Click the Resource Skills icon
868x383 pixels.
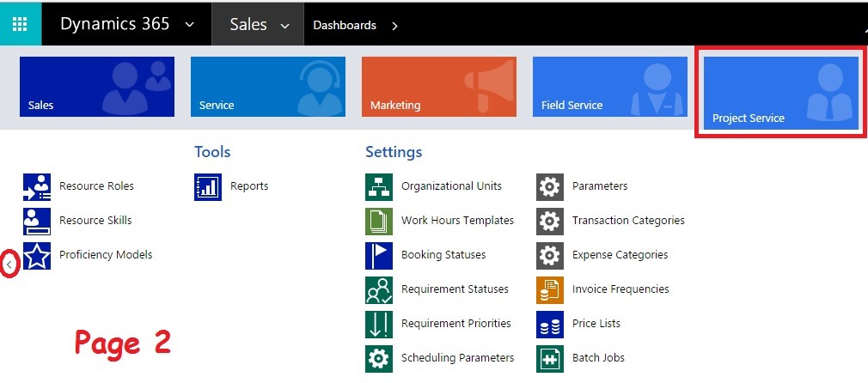pos(37,221)
